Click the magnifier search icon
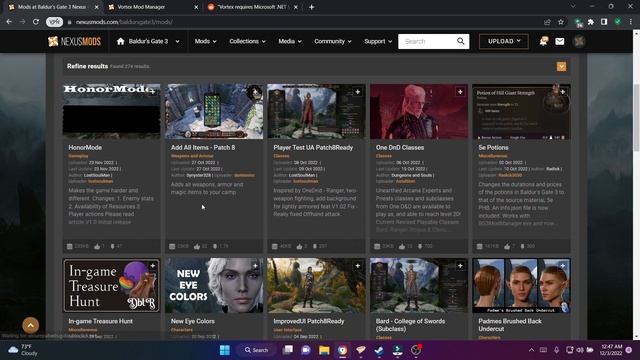640x360 pixels. pyautogui.click(x=461, y=41)
